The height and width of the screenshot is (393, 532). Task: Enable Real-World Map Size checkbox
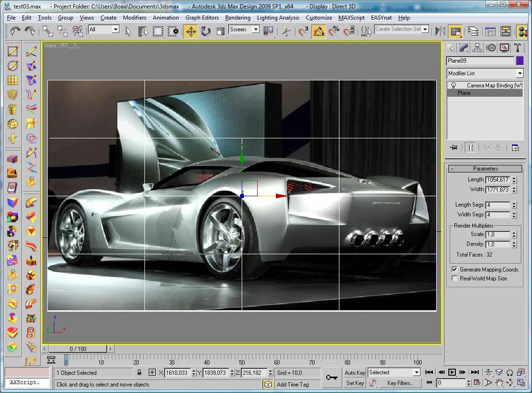[x=454, y=279]
